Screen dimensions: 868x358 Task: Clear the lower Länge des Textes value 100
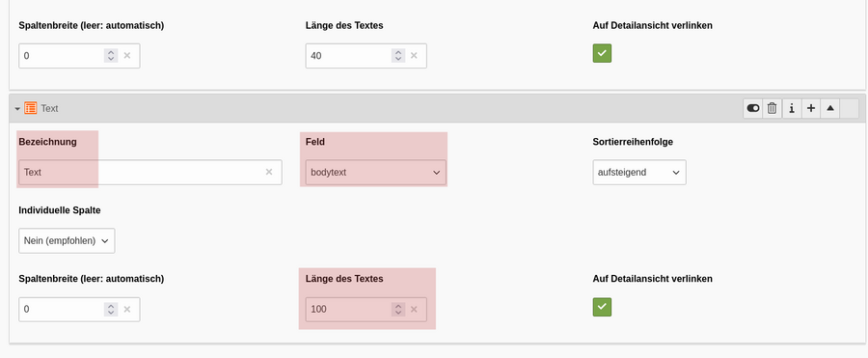tap(414, 309)
